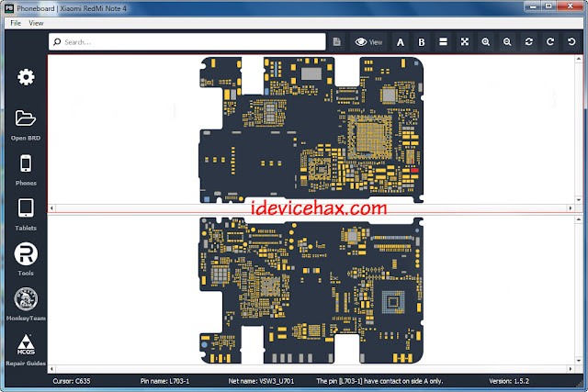Click the Open BRD folder icon
The image size is (588, 392).
pos(26,118)
